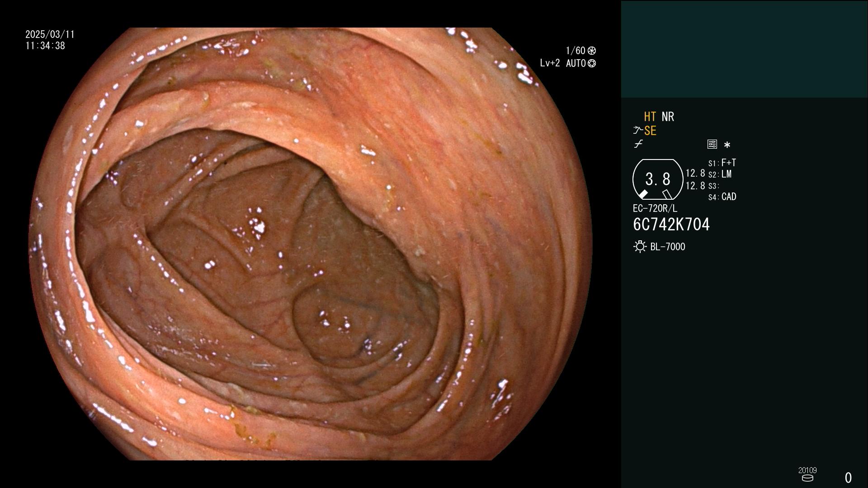Click the tone curve icon below SE
Image resolution: width=868 pixels, height=488 pixels.
(638, 144)
